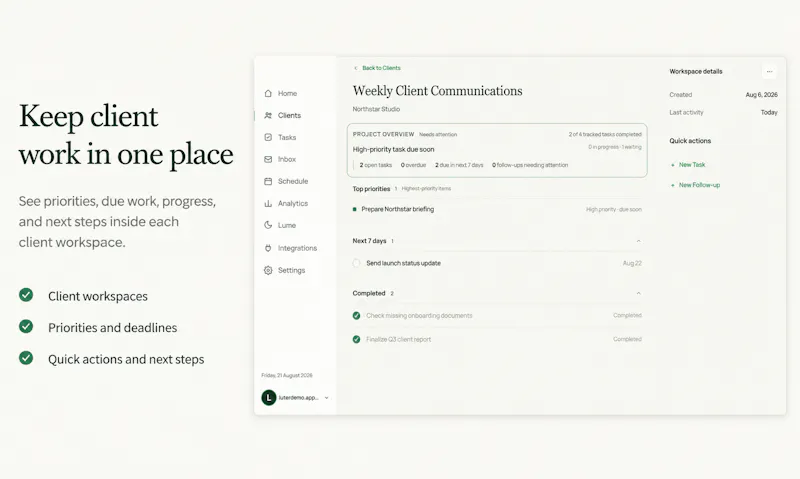Open the Prepare Northstar briefing task

tap(397, 209)
